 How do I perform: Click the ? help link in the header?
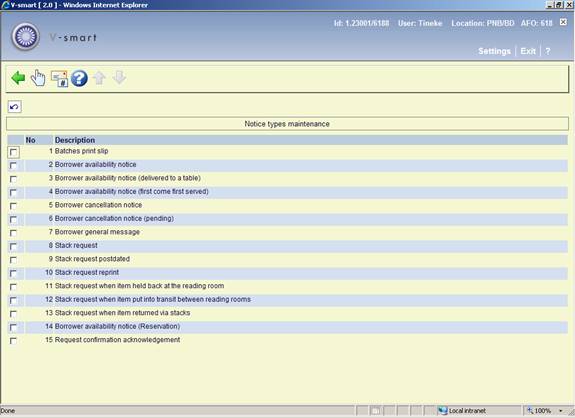pyautogui.click(x=547, y=51)
